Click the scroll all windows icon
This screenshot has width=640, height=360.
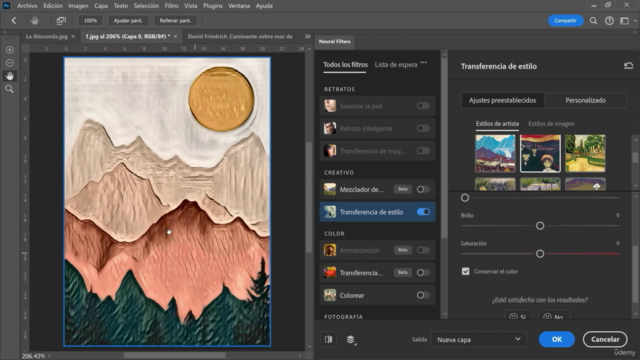coord(61,20)
